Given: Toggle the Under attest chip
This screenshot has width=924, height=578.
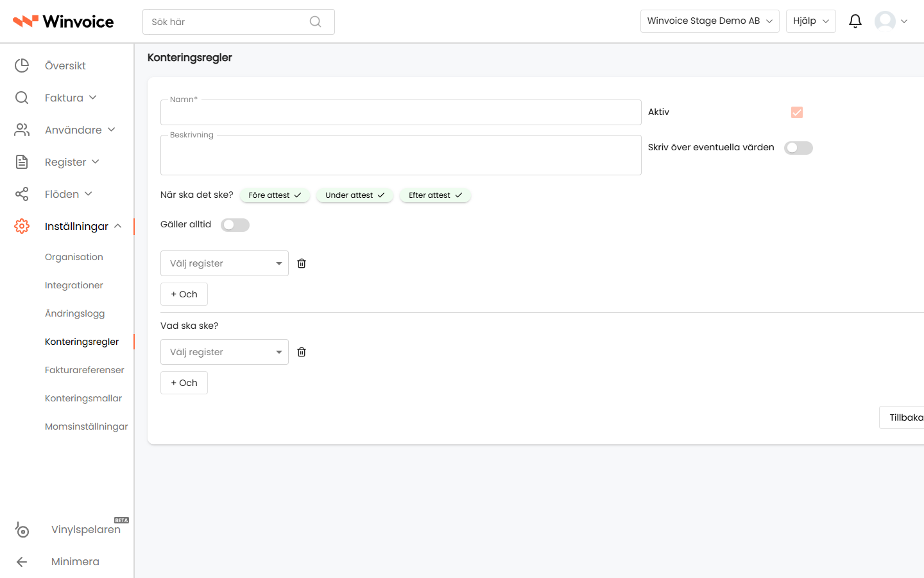Looking at the screenshot, I should click(355, 195).
